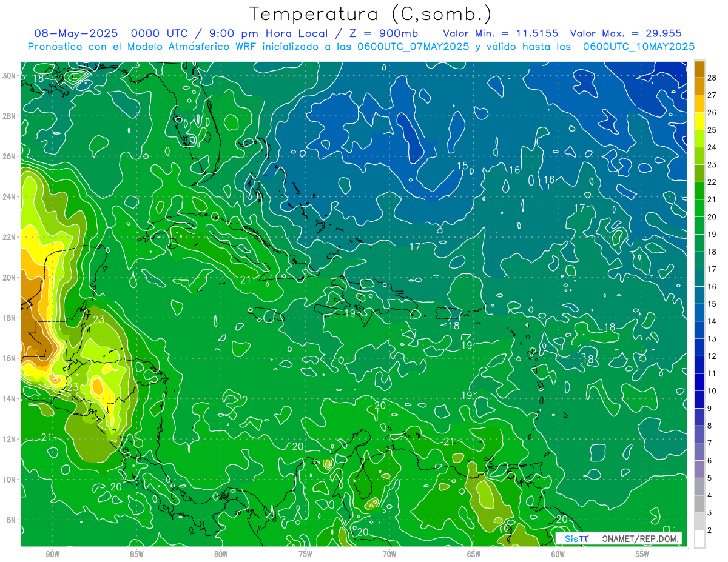Image resolution: width=728 pixels, height=562 pixels.
Task: Click the "55W" longitude axis label
Action: 642,554
